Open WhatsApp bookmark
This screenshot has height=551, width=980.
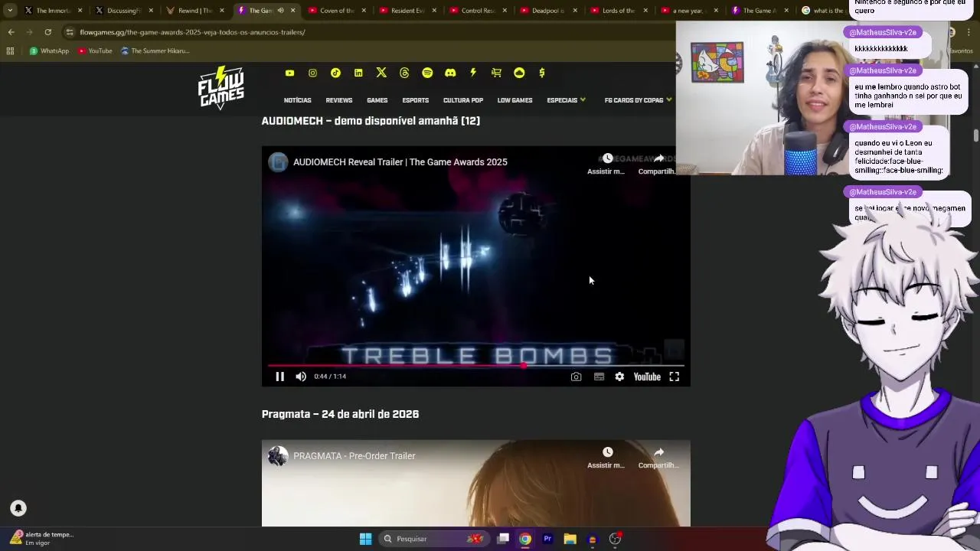click(49, 51)
